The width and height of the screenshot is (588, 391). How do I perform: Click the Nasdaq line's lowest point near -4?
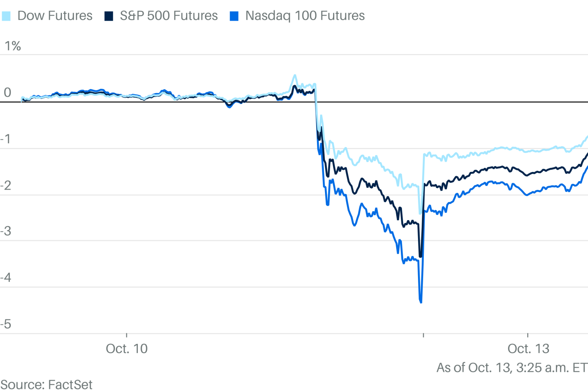(x=421, y=302)
